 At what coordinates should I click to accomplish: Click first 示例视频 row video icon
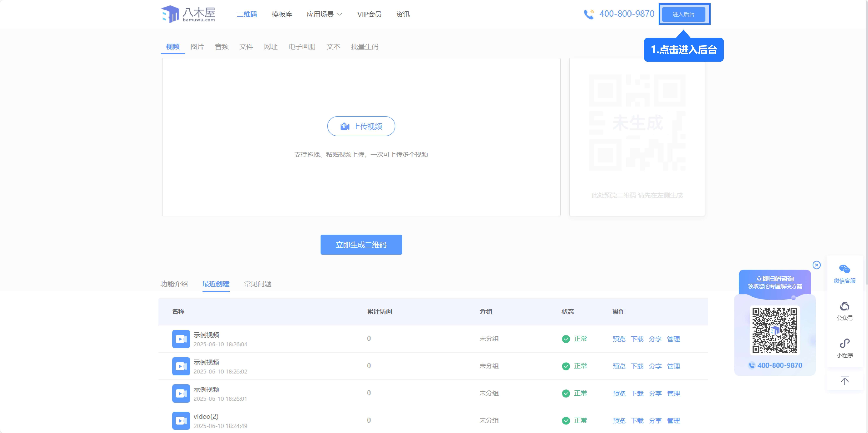[181, 339]
